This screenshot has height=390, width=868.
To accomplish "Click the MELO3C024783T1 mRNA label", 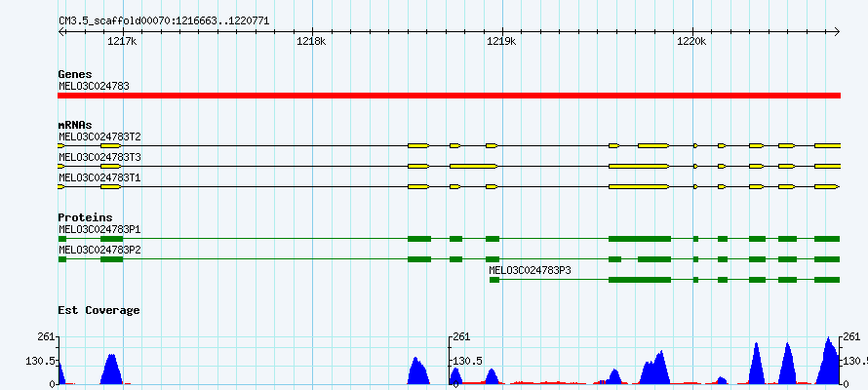I will point(99,177).
